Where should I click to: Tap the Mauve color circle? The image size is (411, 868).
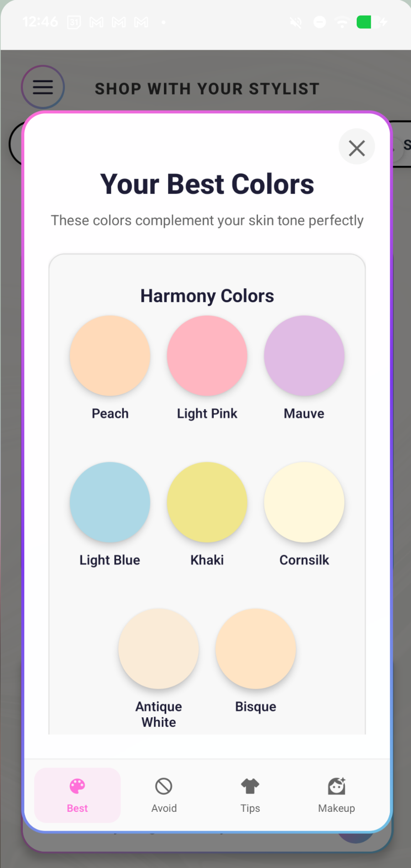click(x=304, y=355)
